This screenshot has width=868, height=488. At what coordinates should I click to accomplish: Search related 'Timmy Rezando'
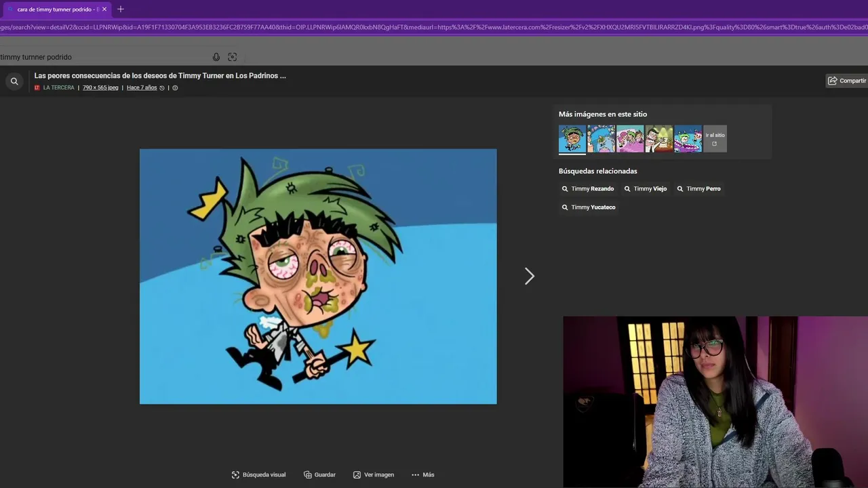[588, 189]
